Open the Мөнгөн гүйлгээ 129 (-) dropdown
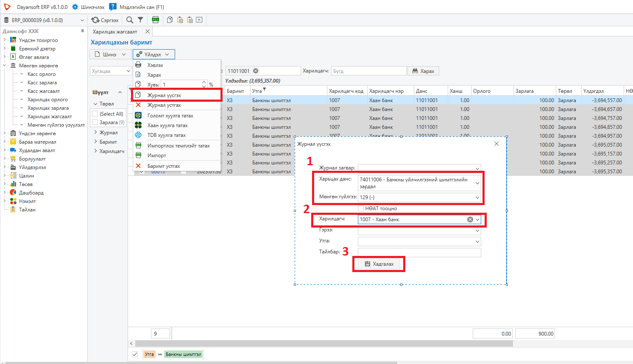 (x=477, y=197)
